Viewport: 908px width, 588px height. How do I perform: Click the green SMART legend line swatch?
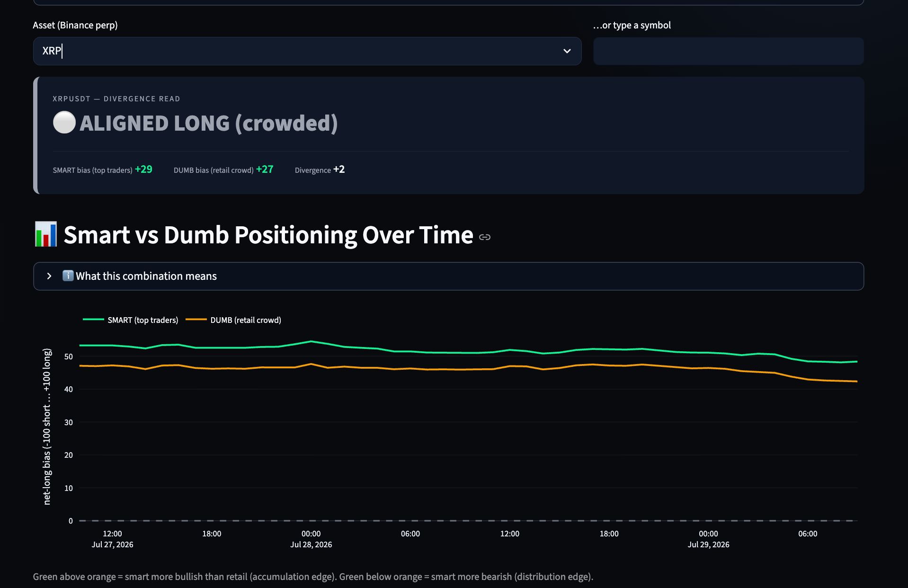(x=93, y=320)
